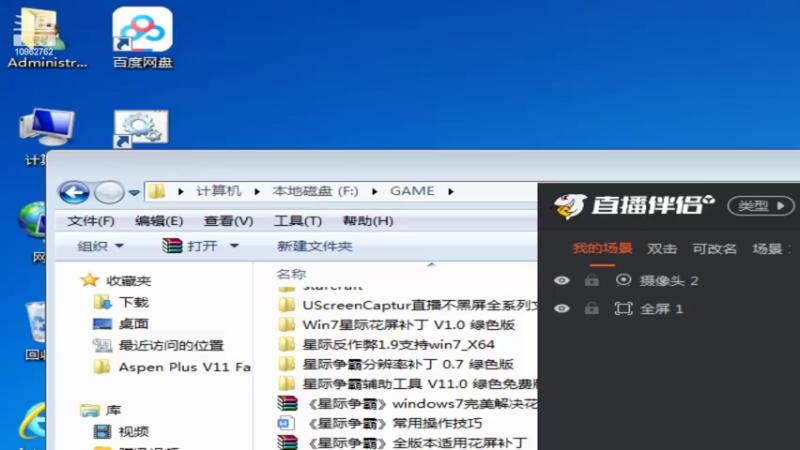Open the 查看(V) menu
The image size is (800, 450).
pos(228,221)
